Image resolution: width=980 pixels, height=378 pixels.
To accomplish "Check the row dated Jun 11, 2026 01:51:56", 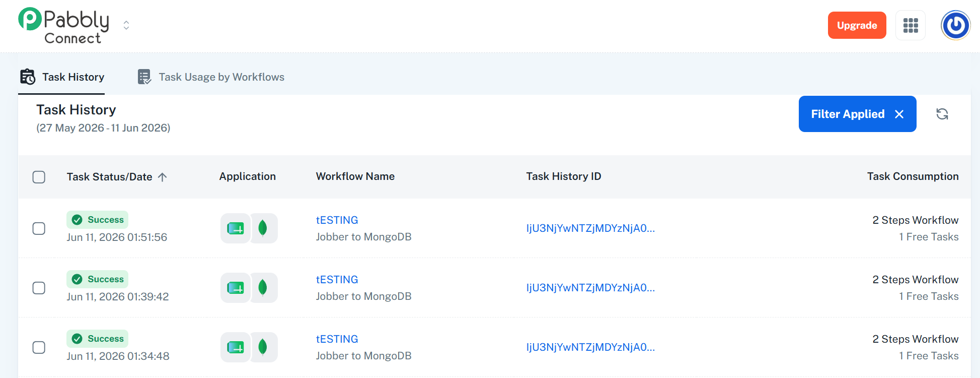I will coord(39,228).
